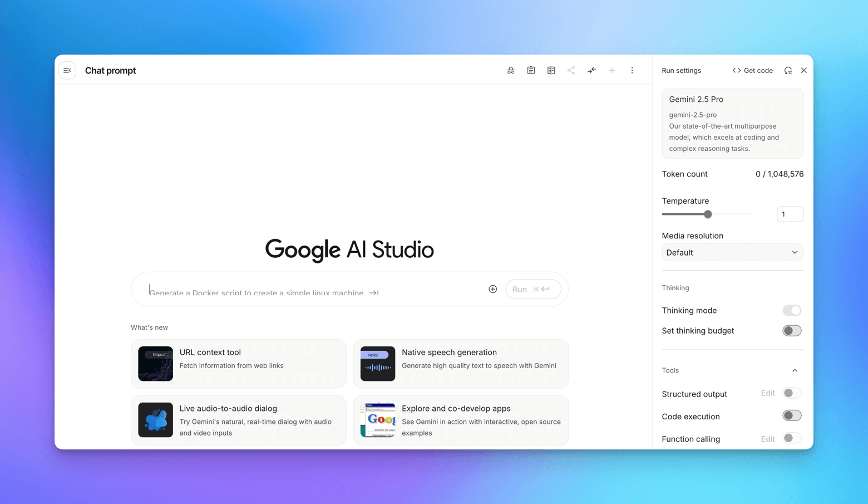This screenshot has height=504, width=868.
Task: Click the plus icon in top toolbar
Action: pyautogui.click(x=611, y=71)
